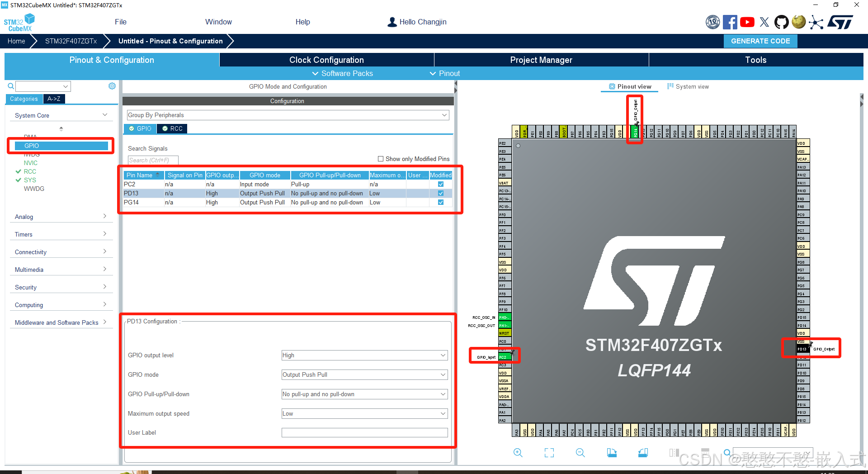Select SYS in System Core list
Image resolution: width=868 pixels, height=474 pixels.
30,180
